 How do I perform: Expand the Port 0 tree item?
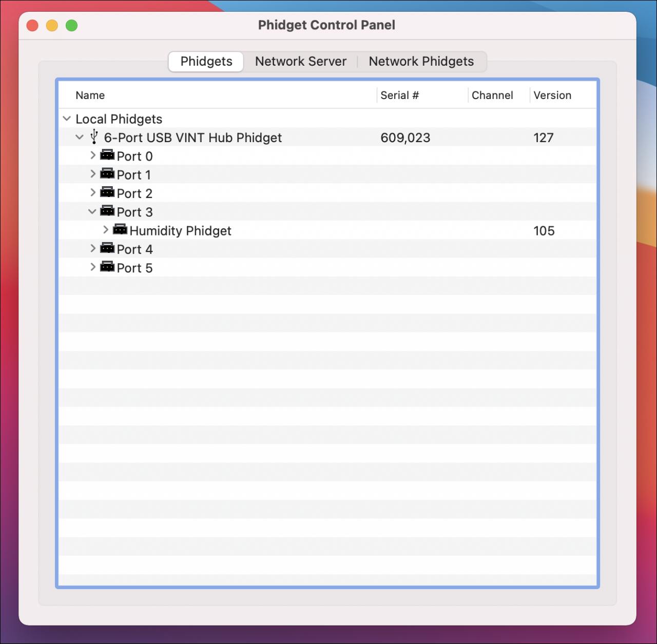(x=93, y=155)
